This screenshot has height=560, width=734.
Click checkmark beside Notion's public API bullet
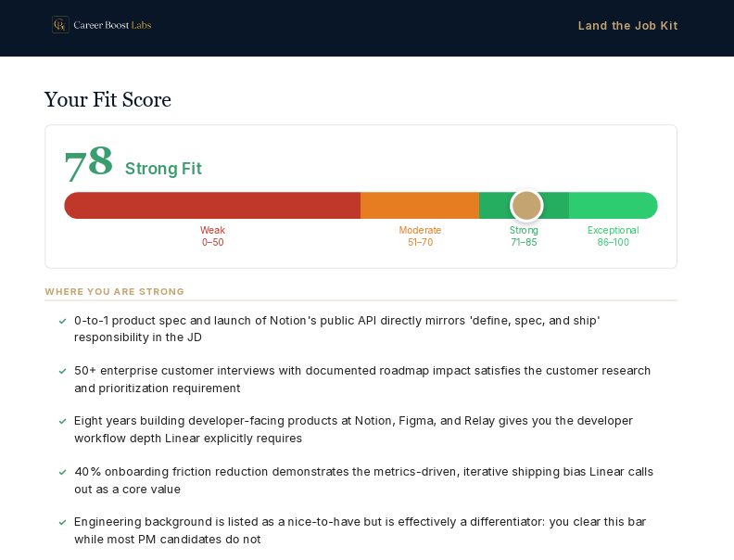point(62,321)
